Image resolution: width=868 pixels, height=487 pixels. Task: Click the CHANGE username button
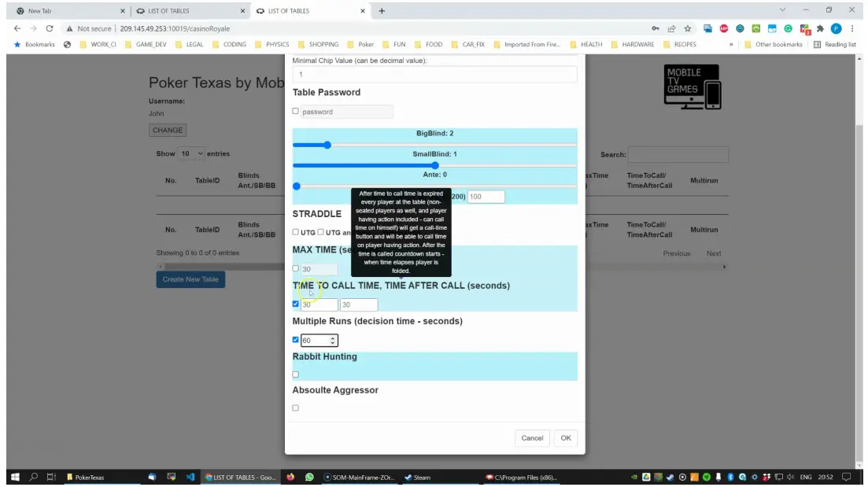pos(168,130)
